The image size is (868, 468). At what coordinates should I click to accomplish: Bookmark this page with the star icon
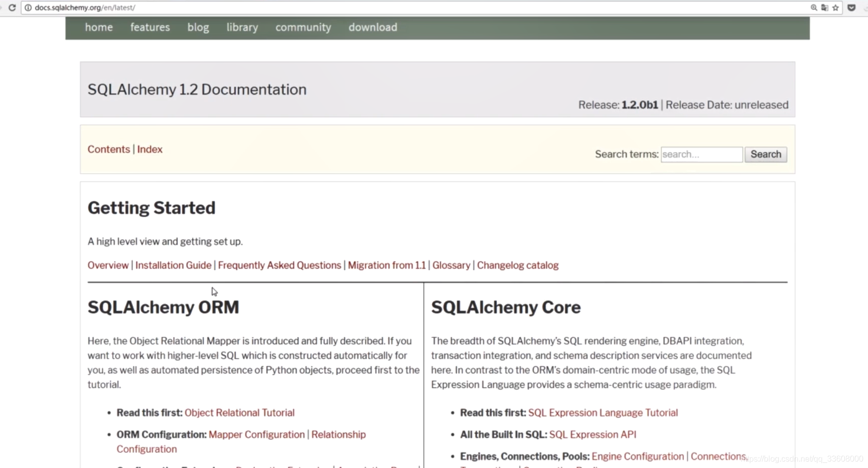(836, 8)
